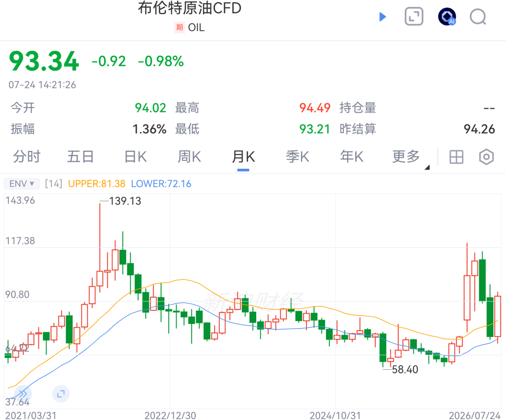506x420 pixels.
Task: Switch to 分时 tab
Action: point(27,157)
